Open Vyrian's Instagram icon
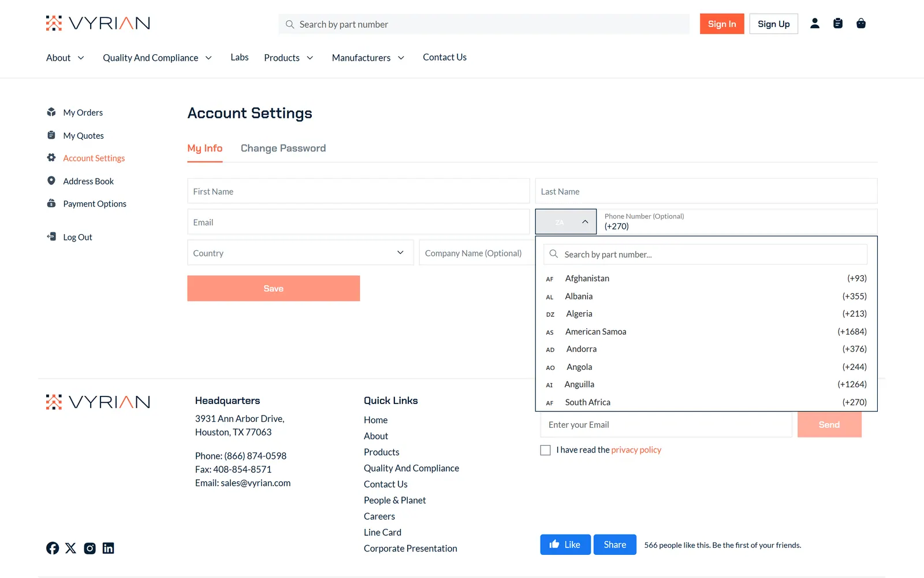The width and height of the screenshot is (924, 578). point(90,548)
